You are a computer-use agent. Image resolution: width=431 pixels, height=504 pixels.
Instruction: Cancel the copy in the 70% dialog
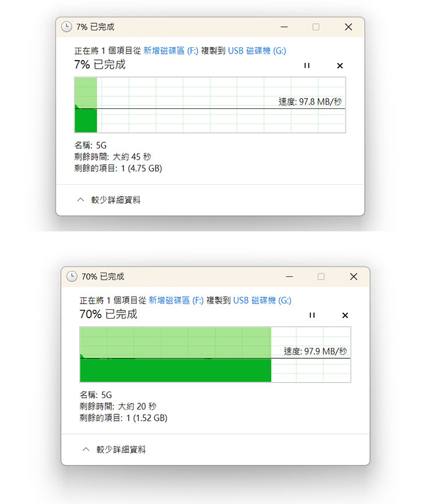[x=345, y=315]
